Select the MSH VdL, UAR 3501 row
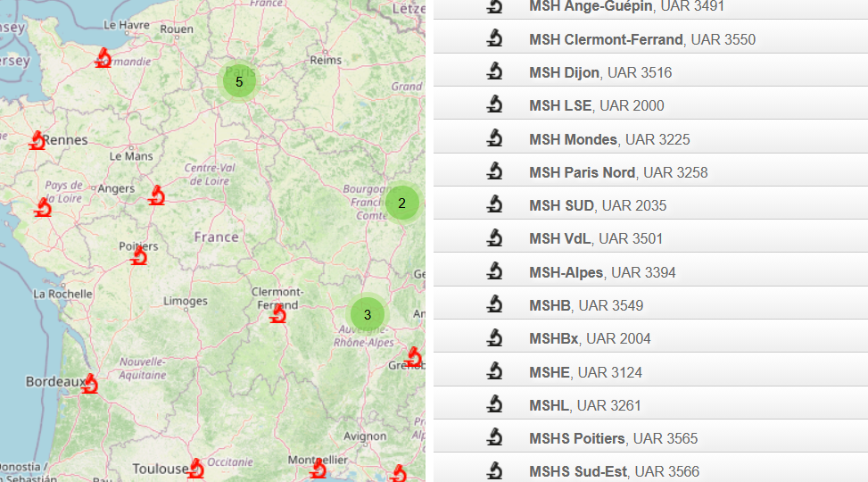868x482 pixels. (650, 236)
